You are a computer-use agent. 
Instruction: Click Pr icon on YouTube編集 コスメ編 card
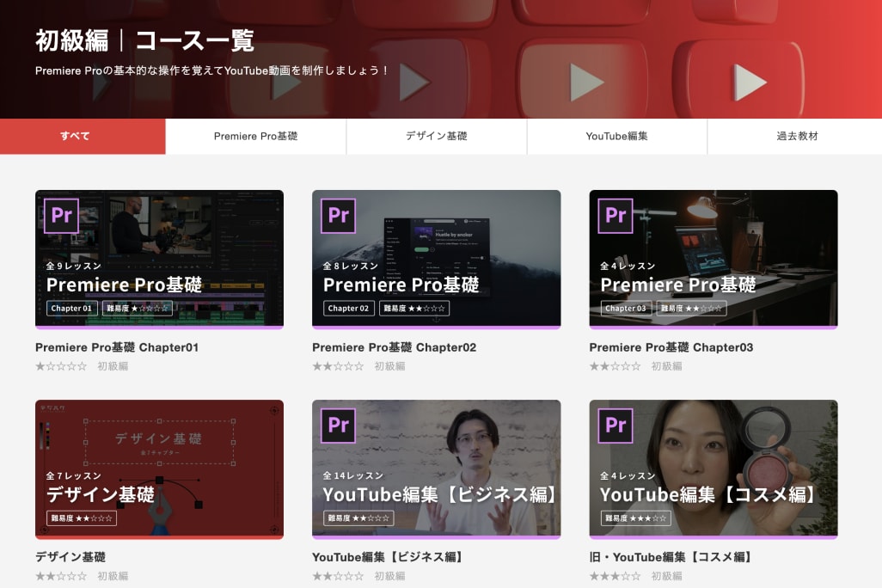[x=616, y=426]
